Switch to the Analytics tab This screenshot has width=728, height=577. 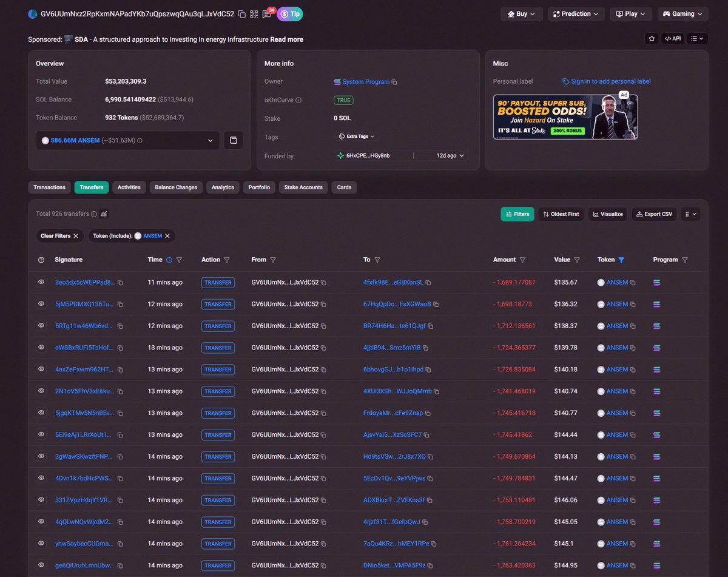(x=223, y=187)
